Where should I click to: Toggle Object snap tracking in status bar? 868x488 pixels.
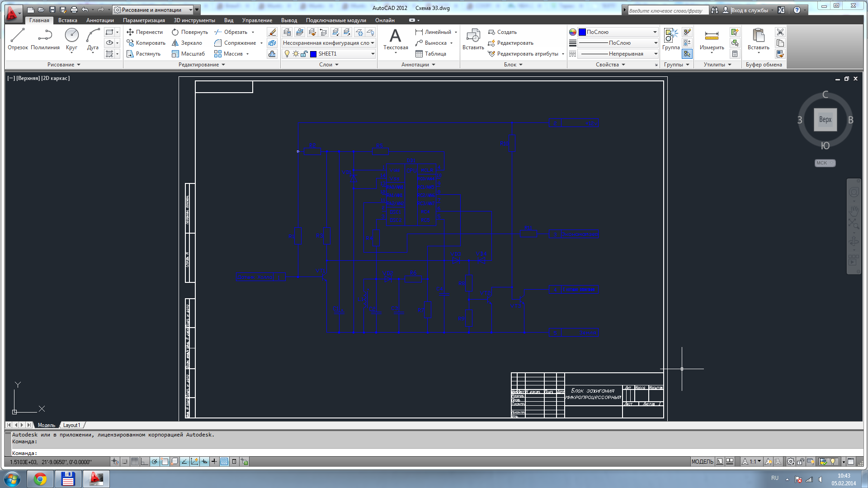184,461
